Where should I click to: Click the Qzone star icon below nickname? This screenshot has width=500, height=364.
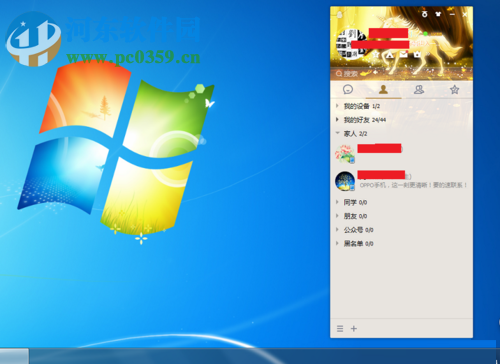(376, 54)
